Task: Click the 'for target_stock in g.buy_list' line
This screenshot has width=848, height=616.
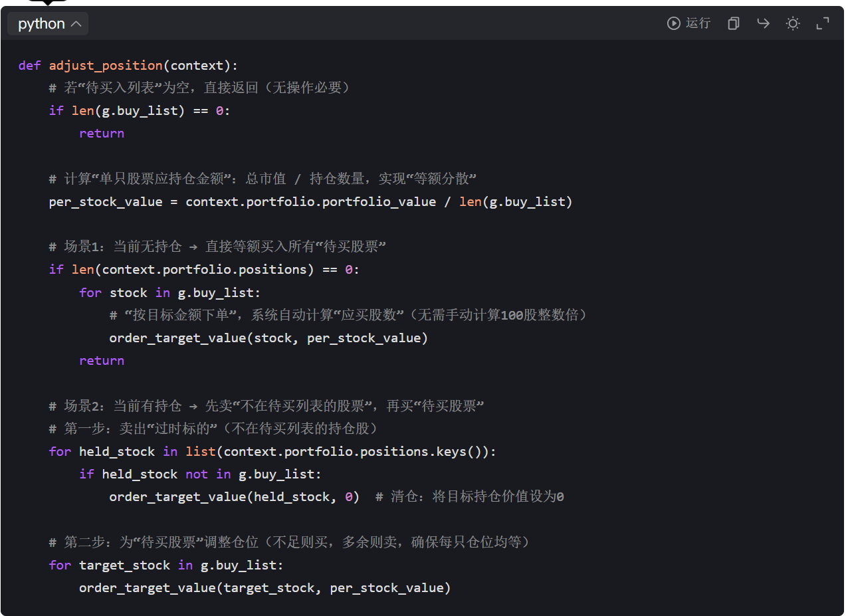Action: pyautogui.click(x=166, y=565)
